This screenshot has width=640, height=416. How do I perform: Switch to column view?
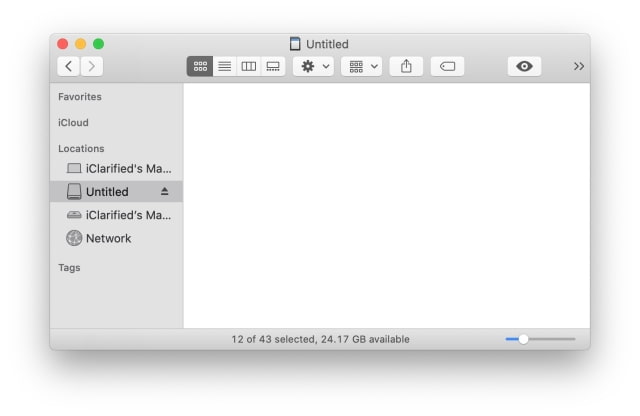coord(248,66)
